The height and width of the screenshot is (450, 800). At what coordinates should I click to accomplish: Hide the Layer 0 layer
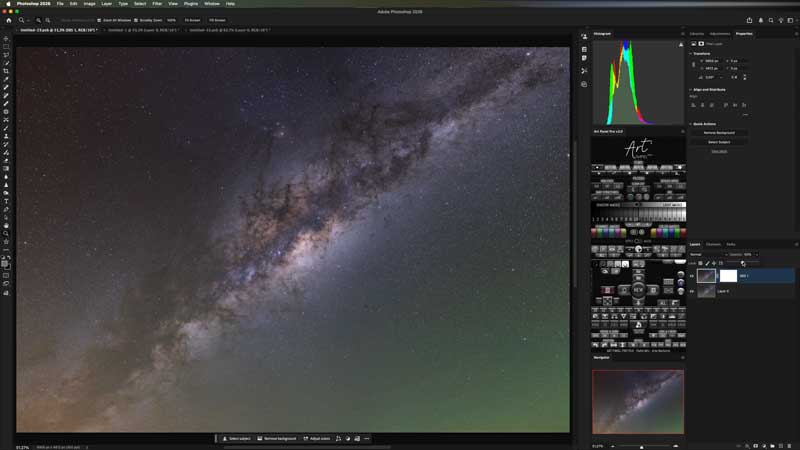point(692,291)
